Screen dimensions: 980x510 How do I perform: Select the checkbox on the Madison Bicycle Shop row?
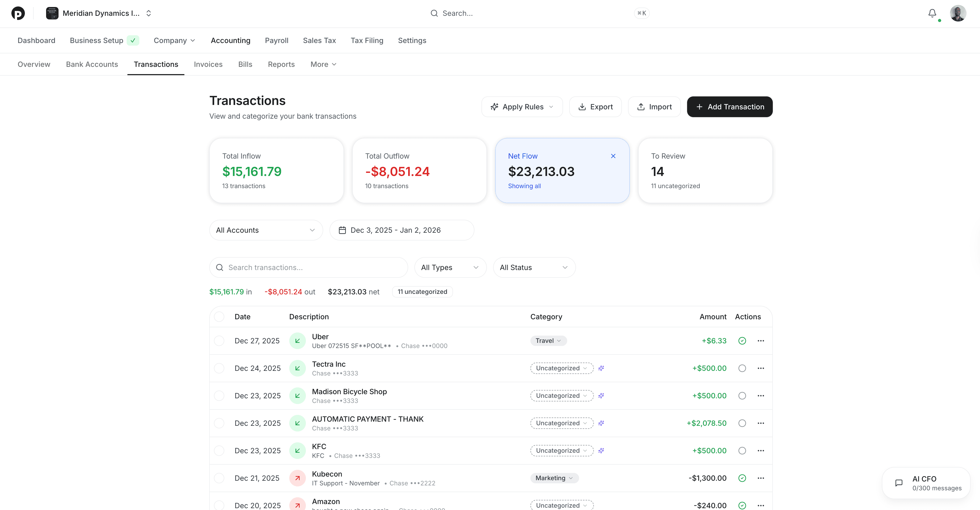[x=220, y=395]
